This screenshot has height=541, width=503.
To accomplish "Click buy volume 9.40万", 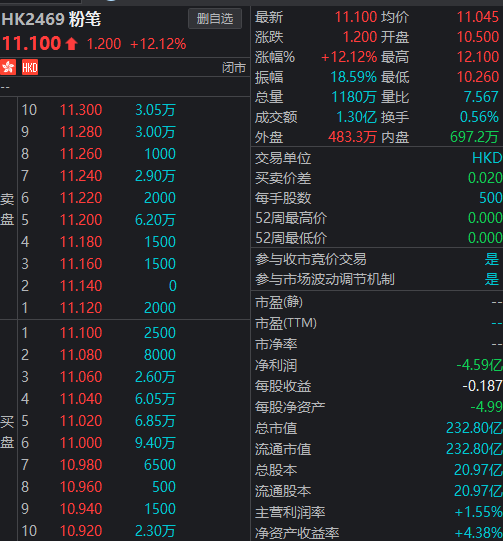I will tap(155, 443).
